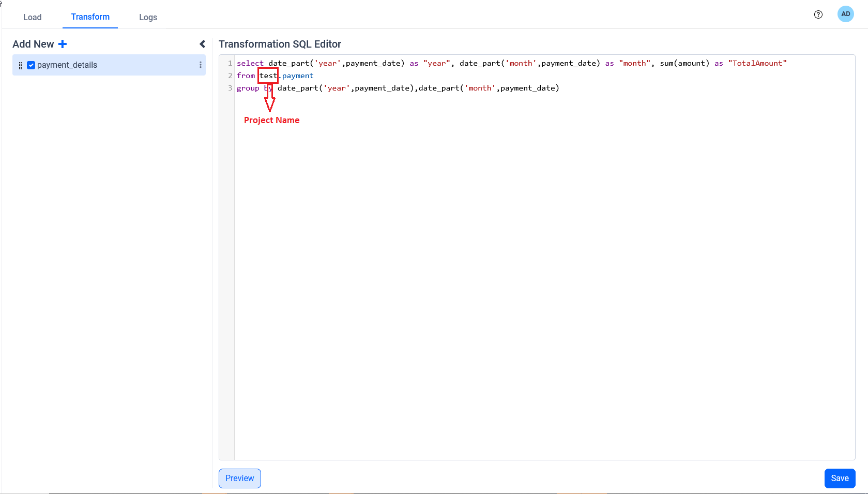868x494 pixels.
Task: Open the help question mark icon
Action: click(818, 14)
